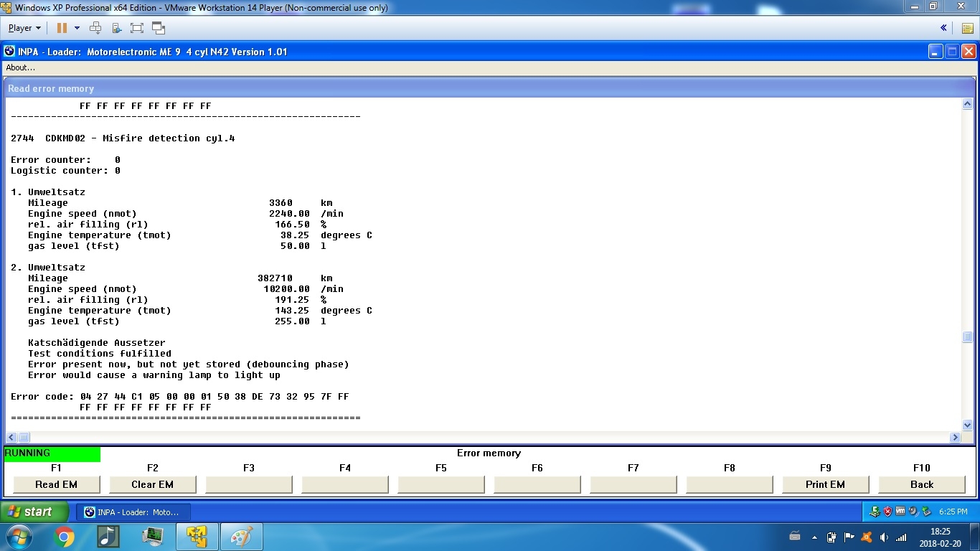This screenshot has height=551, width=980.
Task: Click the 'Logistic counter: 0' line
Action: (65, 171)
